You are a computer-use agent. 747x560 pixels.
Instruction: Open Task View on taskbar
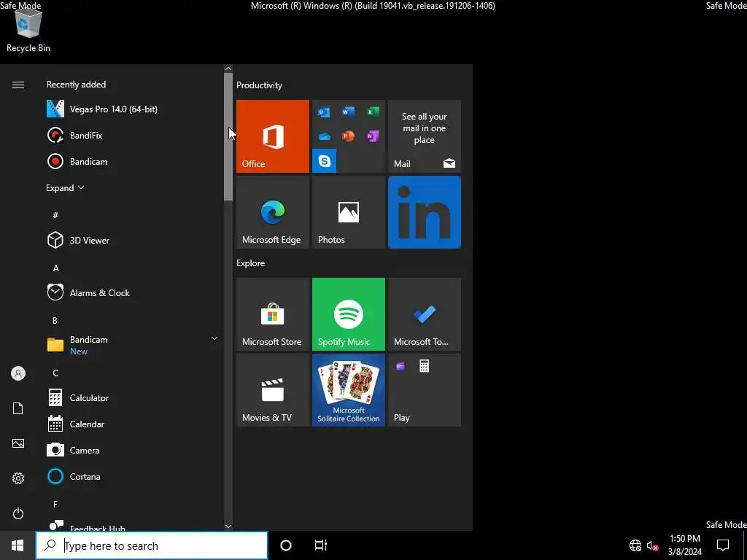click(321, 545)
